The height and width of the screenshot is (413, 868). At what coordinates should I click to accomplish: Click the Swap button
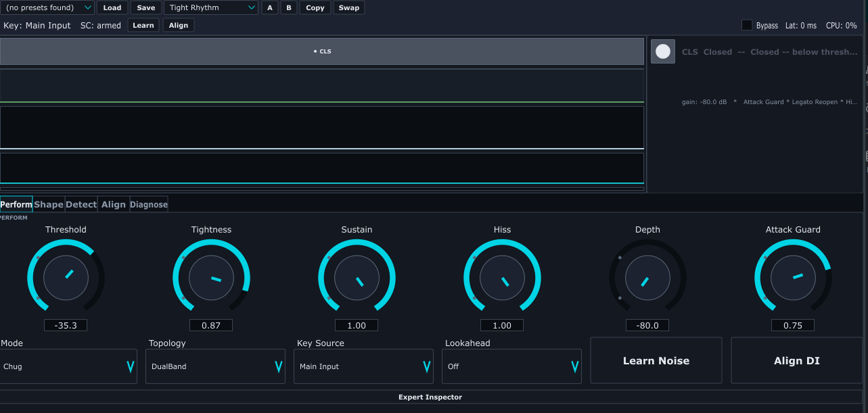(349, 7)
